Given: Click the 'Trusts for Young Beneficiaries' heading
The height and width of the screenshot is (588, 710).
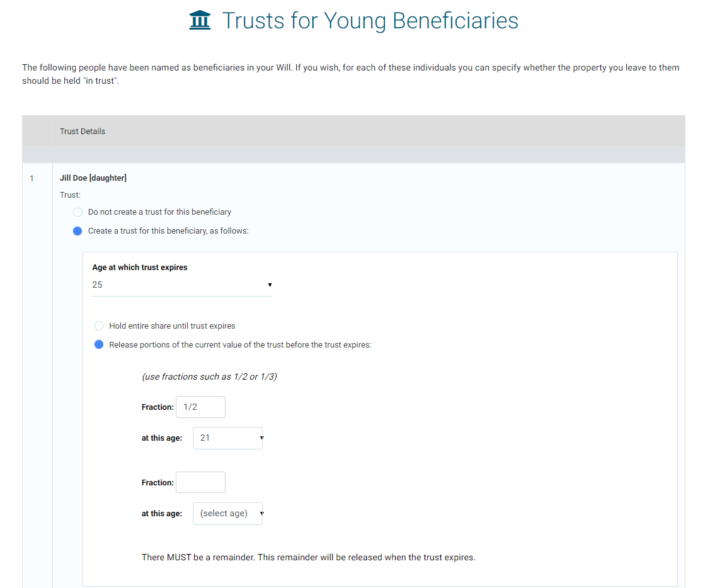Looking at the screenshot, I should pyautogui.click(x=370, y=21).
